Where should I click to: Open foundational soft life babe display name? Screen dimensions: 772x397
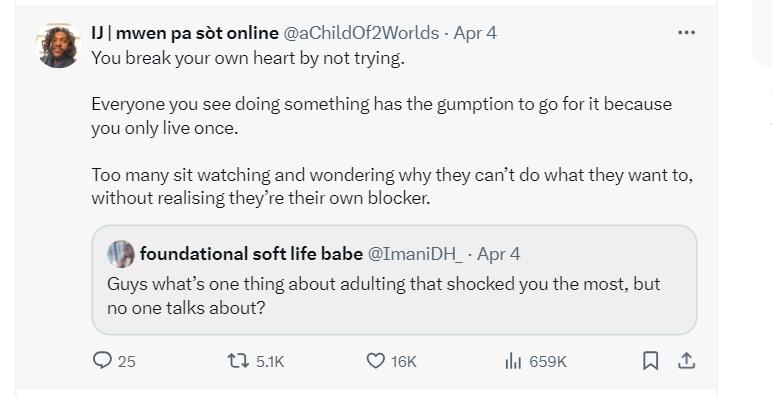pyautogui.click(x=251, y=254)
